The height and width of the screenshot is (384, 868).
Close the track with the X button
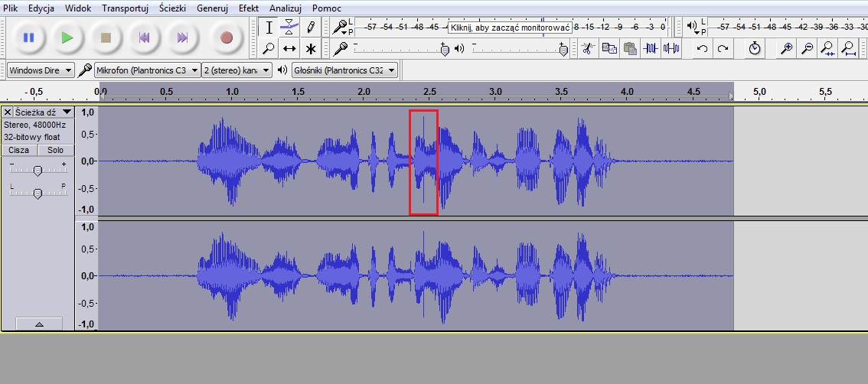[x=8, y=112]
